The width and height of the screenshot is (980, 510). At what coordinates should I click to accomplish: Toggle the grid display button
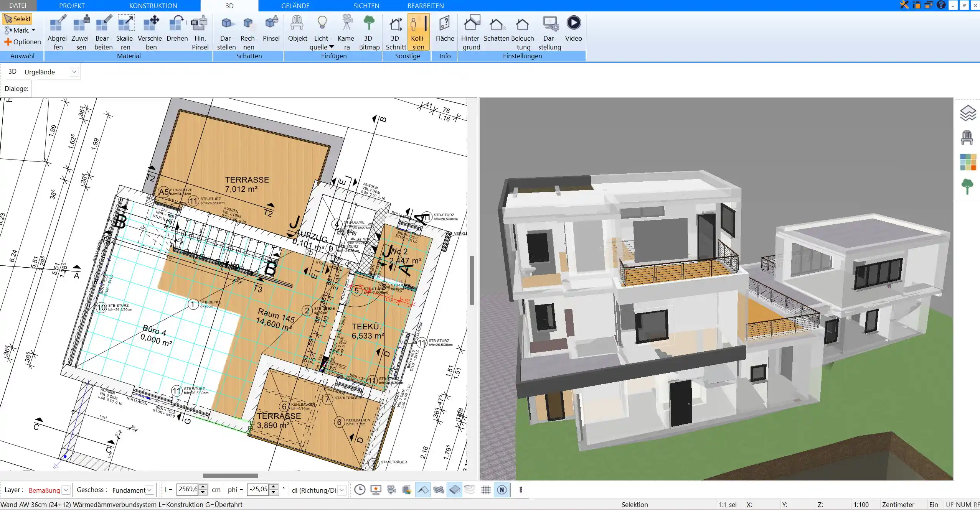coord(486,490)
